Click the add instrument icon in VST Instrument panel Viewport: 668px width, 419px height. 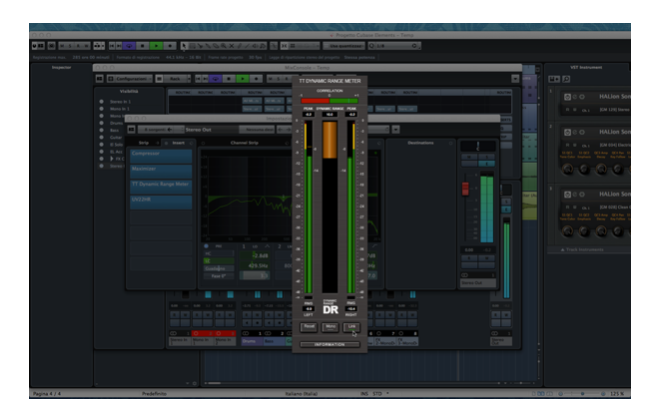554,79
